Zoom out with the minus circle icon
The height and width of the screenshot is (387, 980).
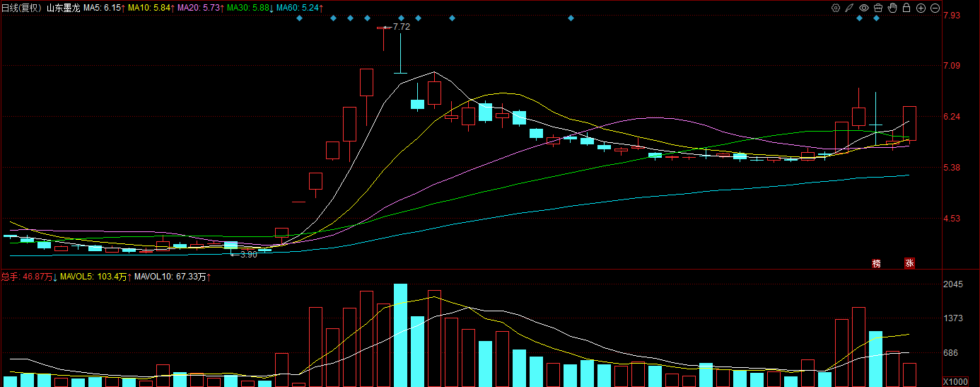[935, 8]
